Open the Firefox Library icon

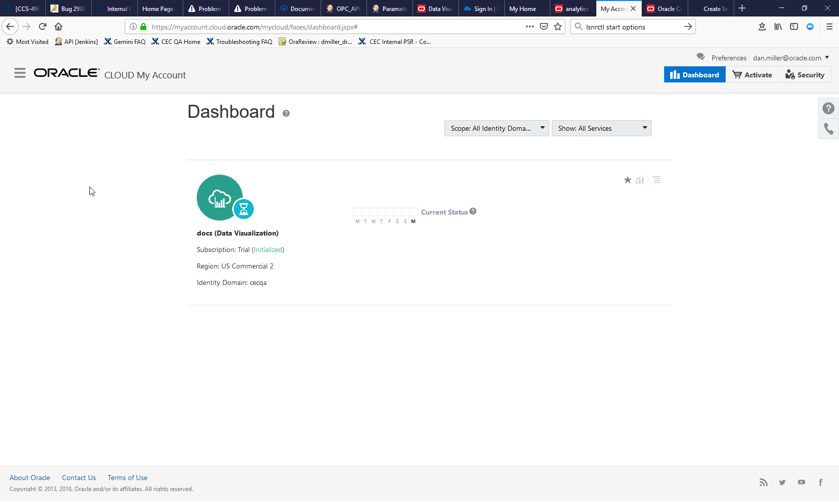tap(778, 26)
